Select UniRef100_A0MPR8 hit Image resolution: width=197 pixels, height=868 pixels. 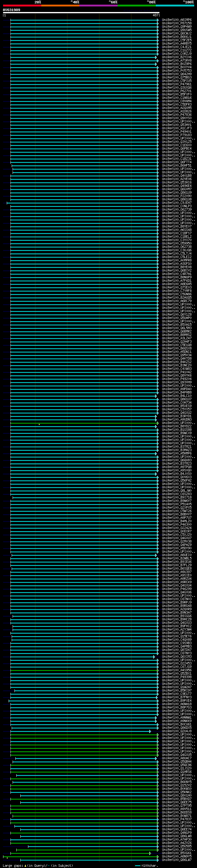(x=176, y=260)
